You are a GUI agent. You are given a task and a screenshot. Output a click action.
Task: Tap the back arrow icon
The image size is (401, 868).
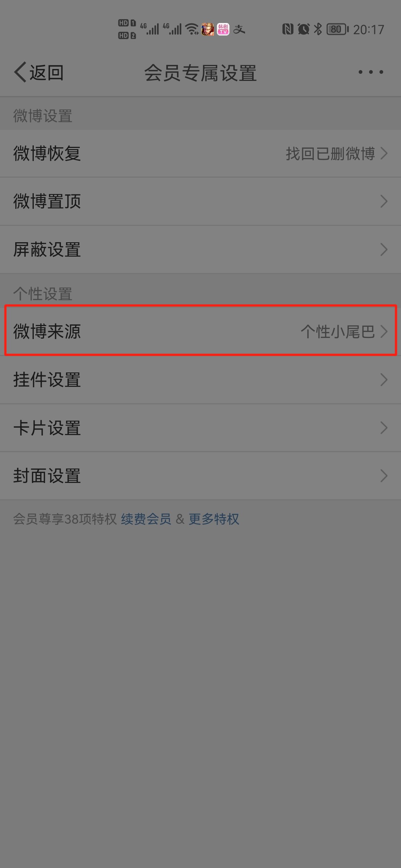20,72
